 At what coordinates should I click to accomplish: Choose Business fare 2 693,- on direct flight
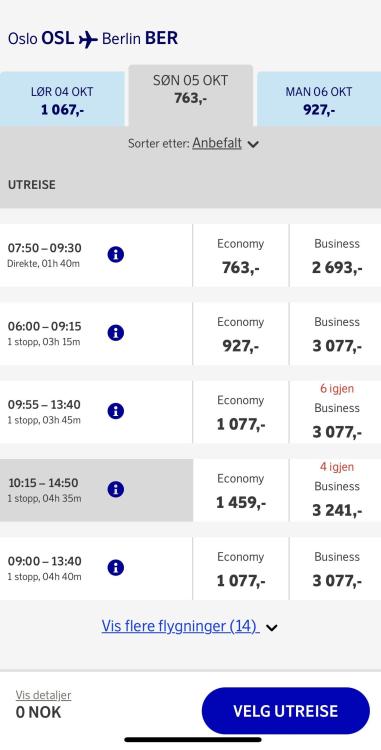tap(337, 255)
